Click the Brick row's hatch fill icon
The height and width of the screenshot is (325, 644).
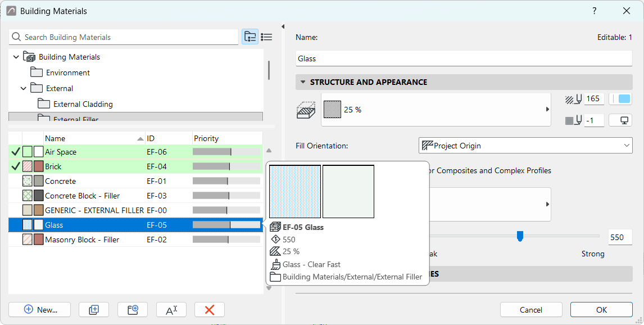[x=28, y=166]
